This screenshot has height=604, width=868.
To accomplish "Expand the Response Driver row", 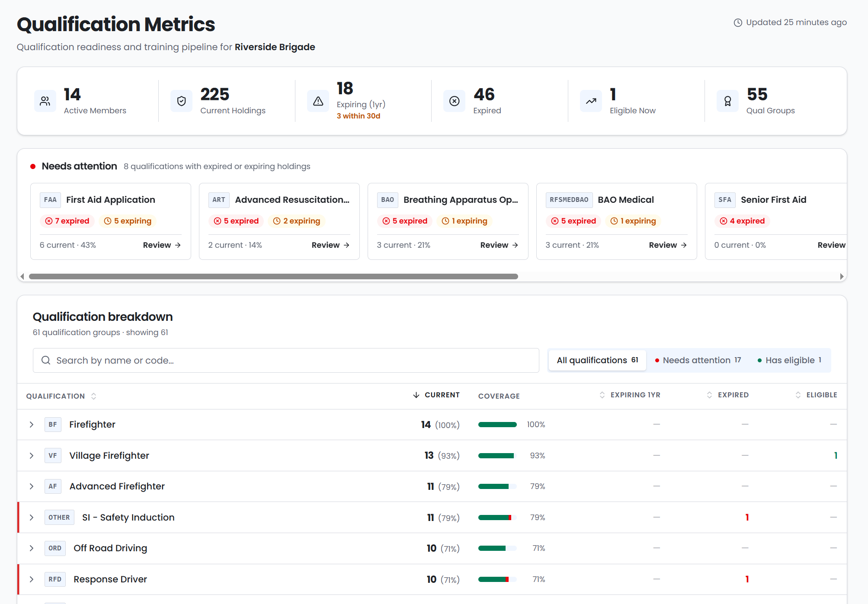I will (x=32, y=579).
